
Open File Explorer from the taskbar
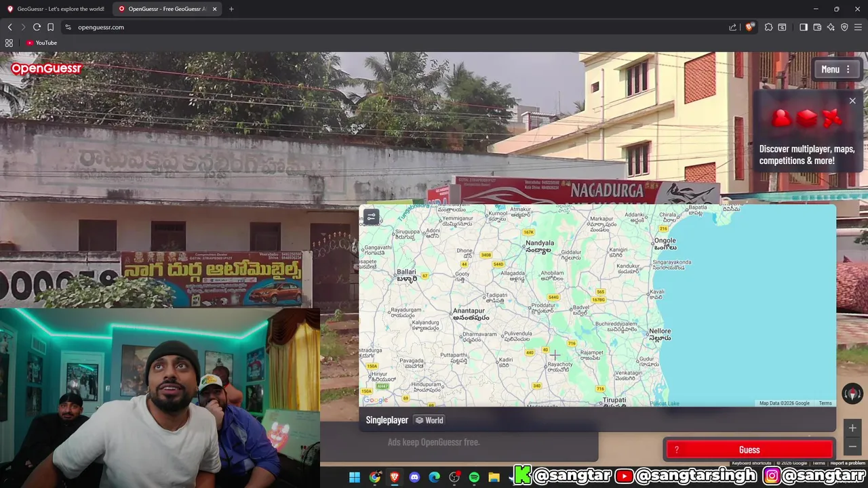point(494,477)
